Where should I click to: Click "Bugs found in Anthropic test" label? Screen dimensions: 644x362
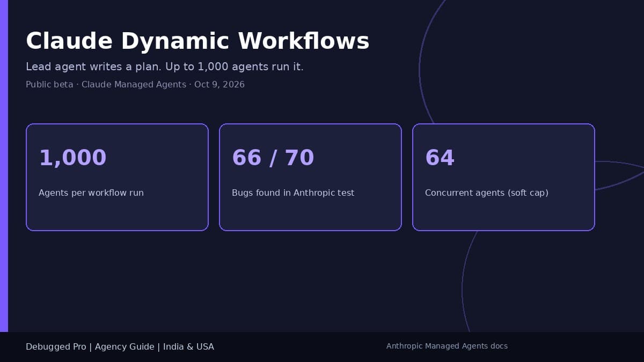(x=293, y=193)
